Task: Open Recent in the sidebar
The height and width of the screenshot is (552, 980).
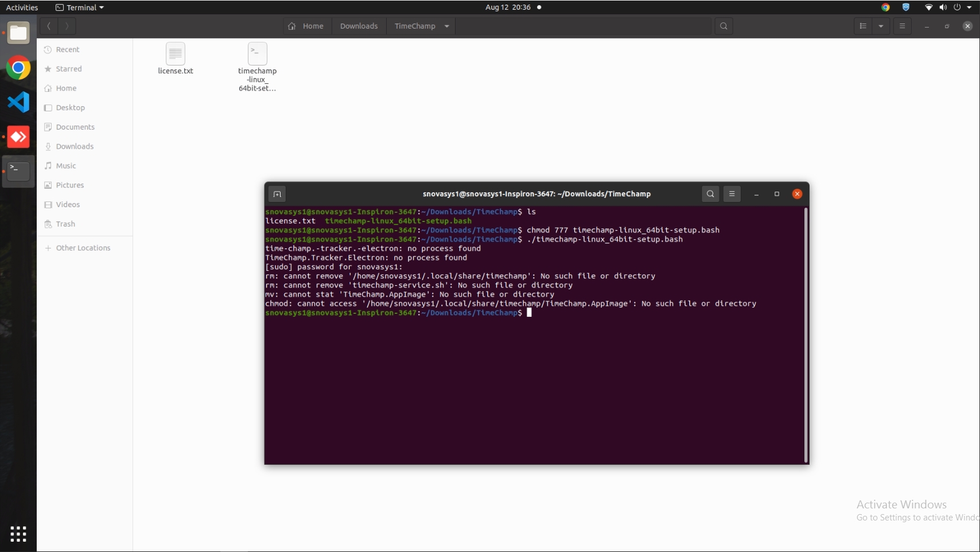Action: (85, 49)
